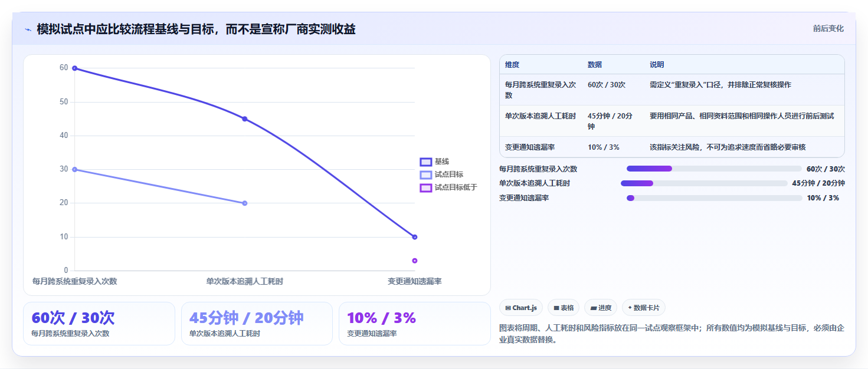Click the pilot target point at 30
The width and height of the screenshot is (868, 369).
tap(75, 170)
